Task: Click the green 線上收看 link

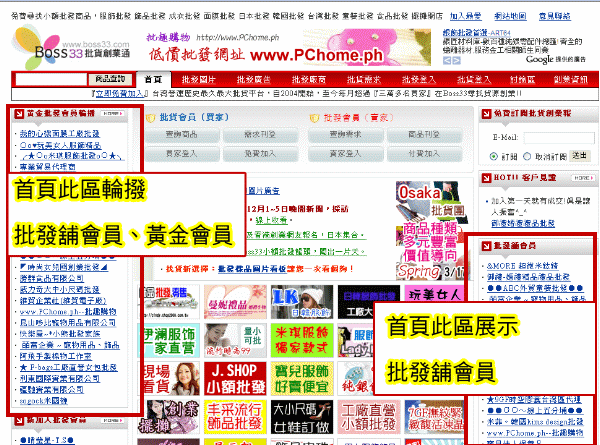Action: (x=271, y=220)
